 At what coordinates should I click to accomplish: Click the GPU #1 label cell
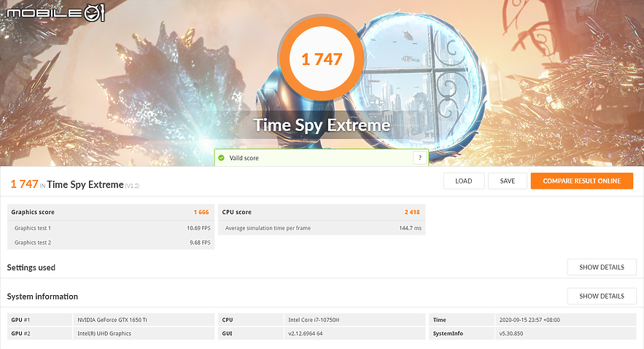point(40,320)
